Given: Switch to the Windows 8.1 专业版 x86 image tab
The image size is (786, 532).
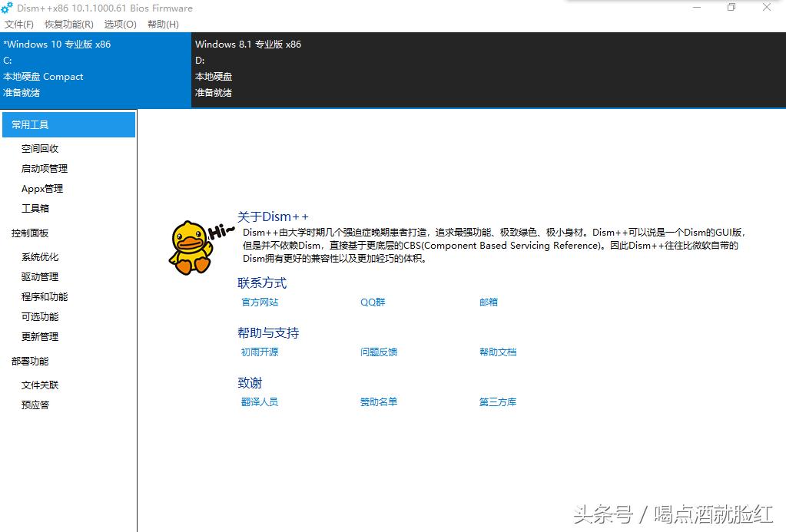Looking at the screenshot, I should pyautogui.click(x=254, y=69).
